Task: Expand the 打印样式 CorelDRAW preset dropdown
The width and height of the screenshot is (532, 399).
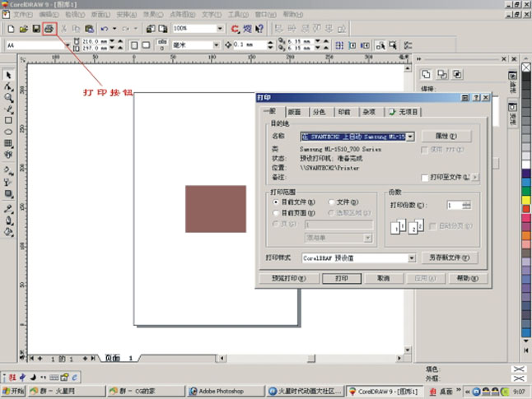Action: click(x=412, y=257)
